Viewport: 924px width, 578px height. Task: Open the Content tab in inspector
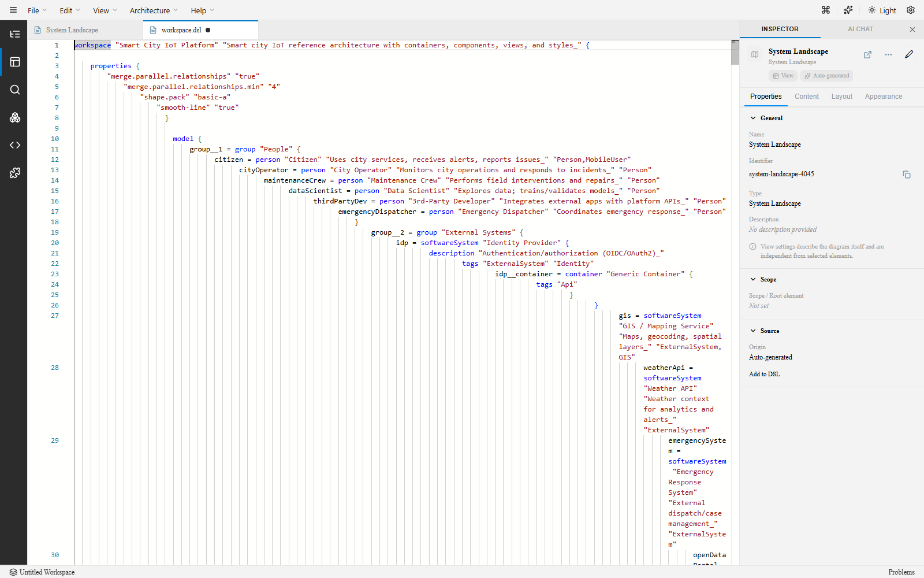pos(806,97)
